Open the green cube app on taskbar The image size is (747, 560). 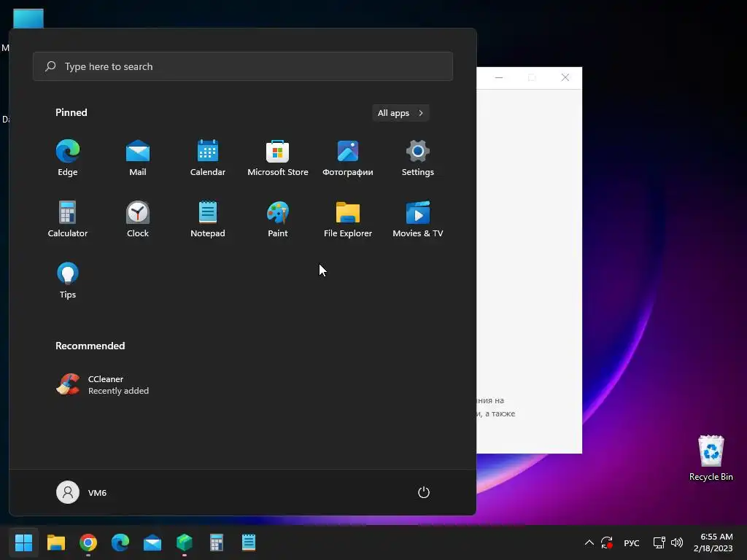click(185, 542)
